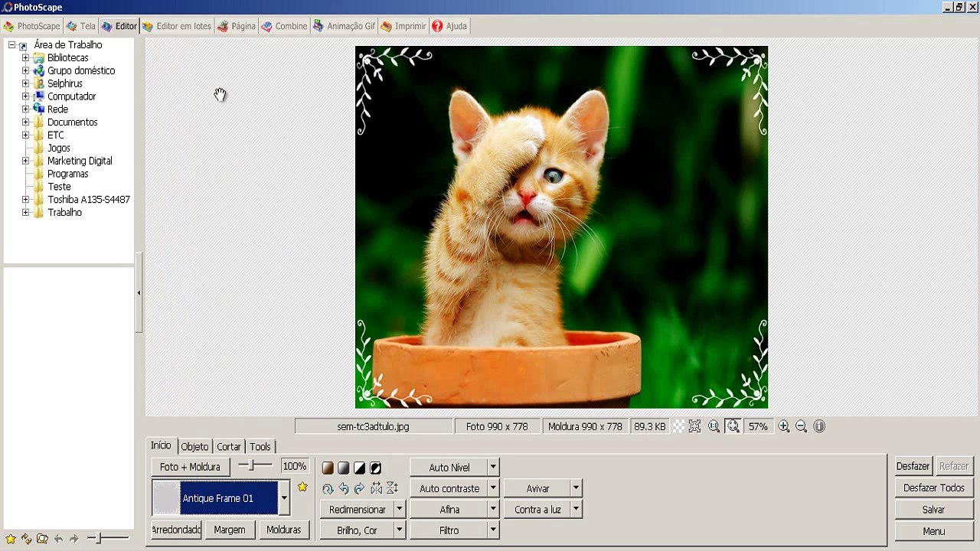Open the Afina dropdown arrow
This screenshot has width=980, height=551.
[x=493, y=509]
